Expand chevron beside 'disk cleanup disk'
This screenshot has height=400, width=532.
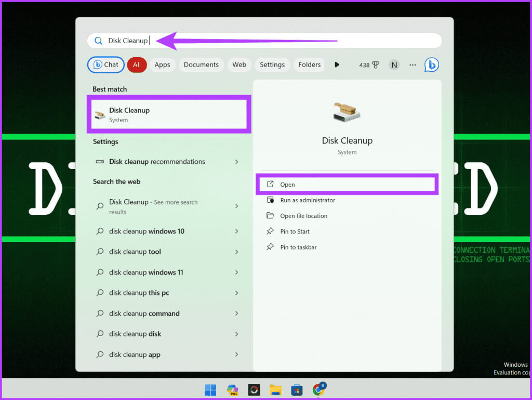coord(236,334)
